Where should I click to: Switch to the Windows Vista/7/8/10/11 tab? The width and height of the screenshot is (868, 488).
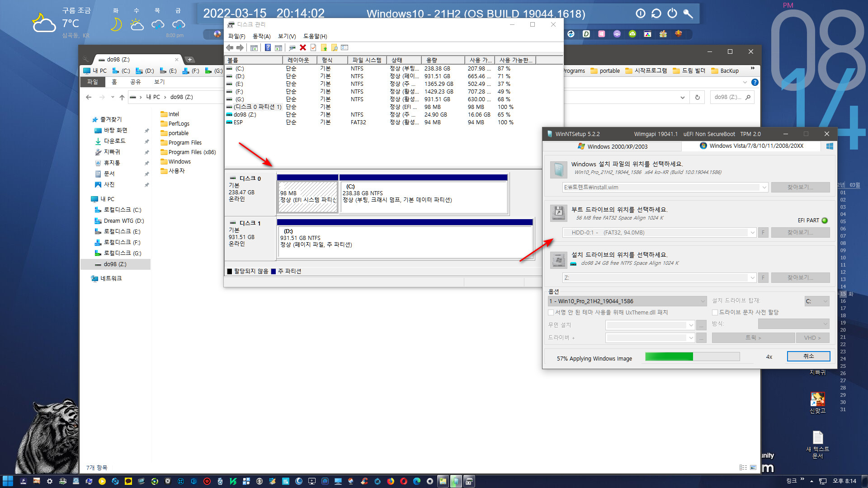(x=751, y=146)
